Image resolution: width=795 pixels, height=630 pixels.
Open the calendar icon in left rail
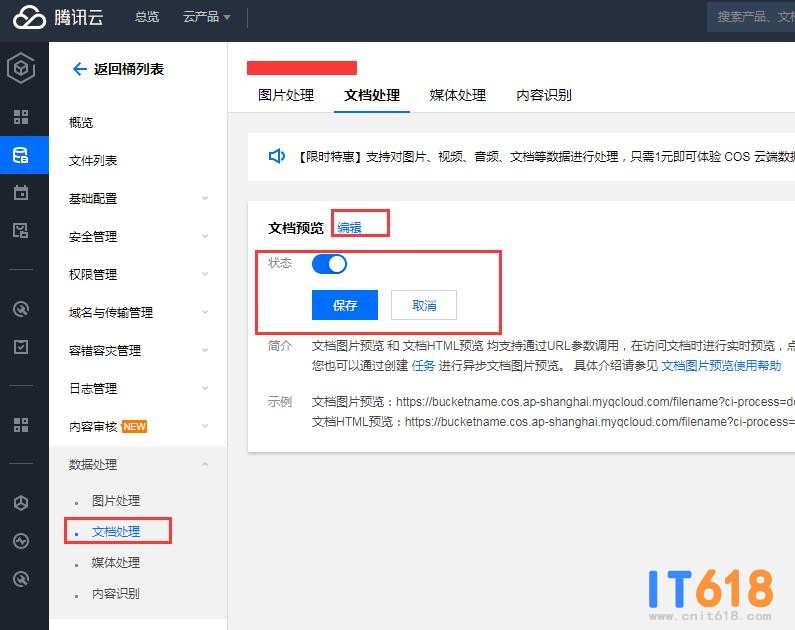pyautogui.click(x=21, y=193)
